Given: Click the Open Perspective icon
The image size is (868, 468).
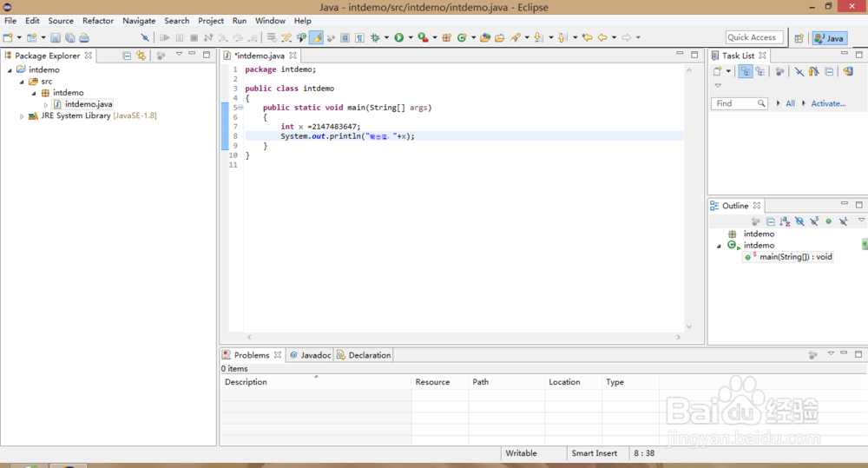Looking at the screenshot, I should 799,38.
